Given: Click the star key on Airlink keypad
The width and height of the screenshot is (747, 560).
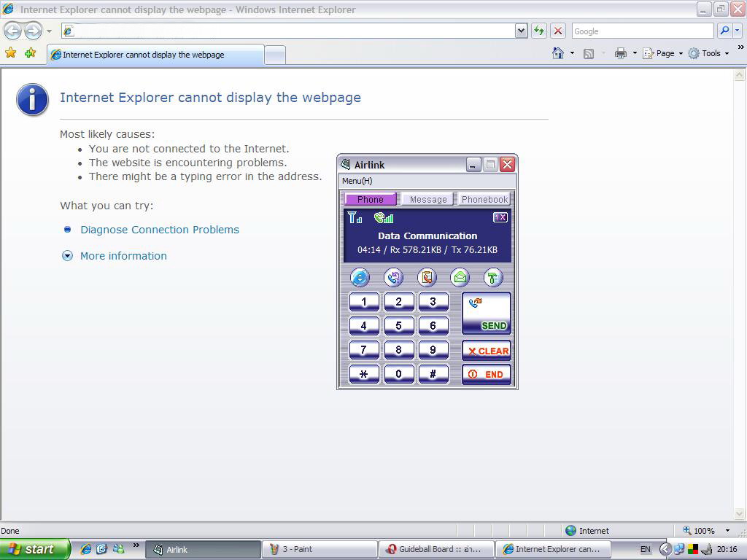Looking at the screenshot, I should (364, 374).
